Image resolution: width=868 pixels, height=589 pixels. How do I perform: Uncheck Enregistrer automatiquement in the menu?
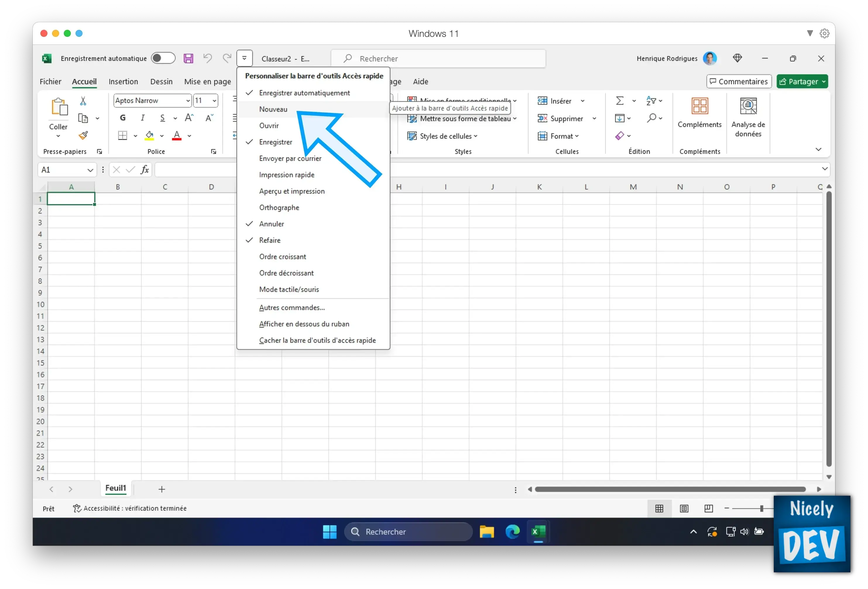[313, 93]
